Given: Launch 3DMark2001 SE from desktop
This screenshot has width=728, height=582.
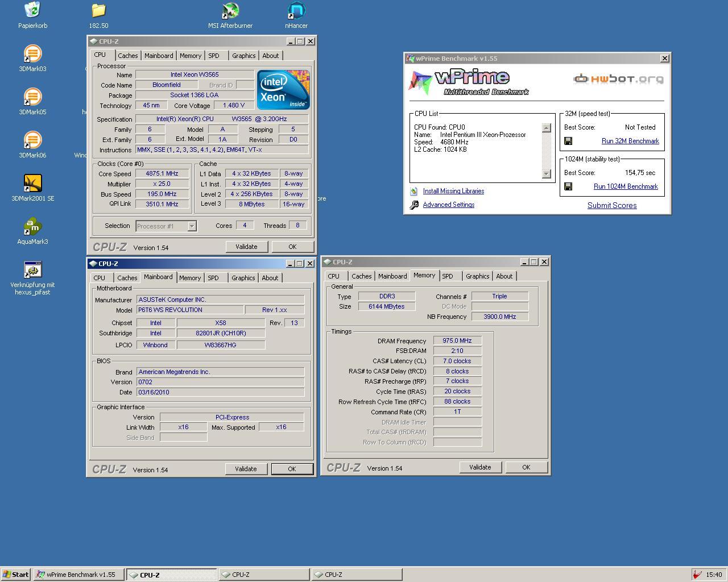Looking at the screenshot, I should pyautogui.click(x=32, y=184).
